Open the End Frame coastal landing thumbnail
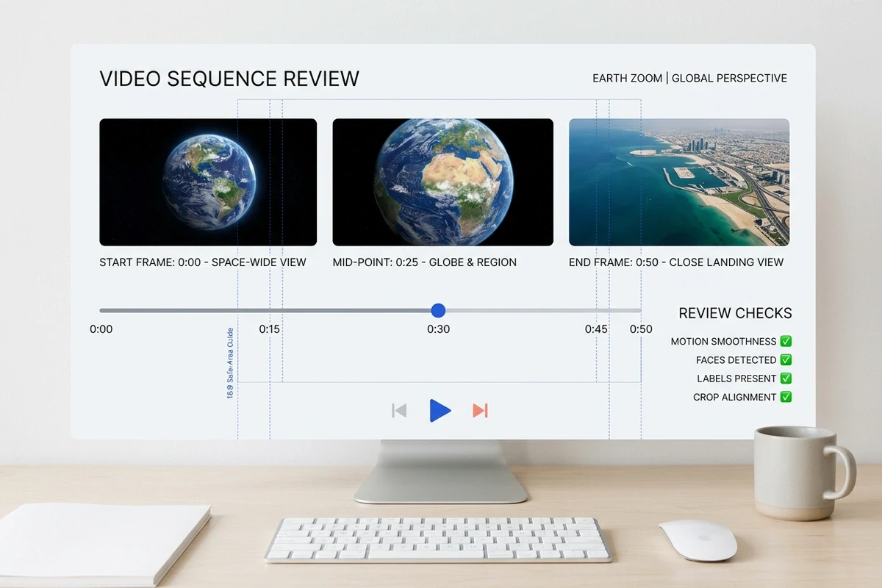Image resolution: width=882 pixels, height=588 pixels. pos(679,182)
